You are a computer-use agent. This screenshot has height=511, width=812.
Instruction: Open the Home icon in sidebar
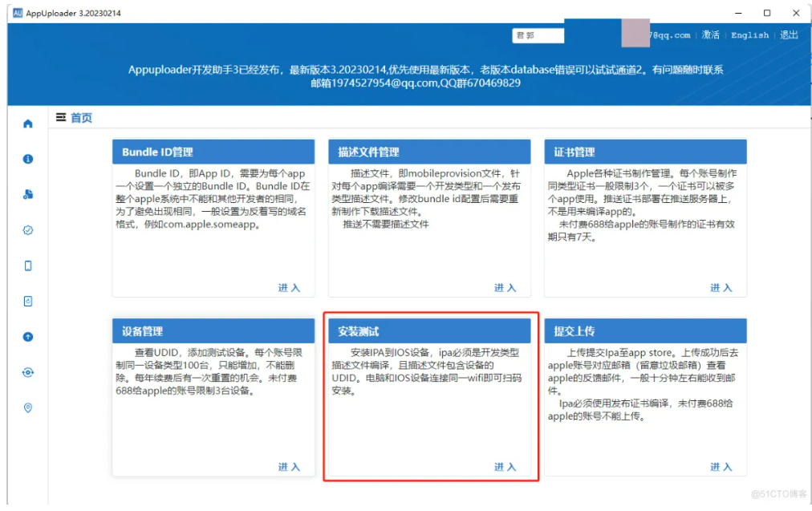click(x=28, y=124)
